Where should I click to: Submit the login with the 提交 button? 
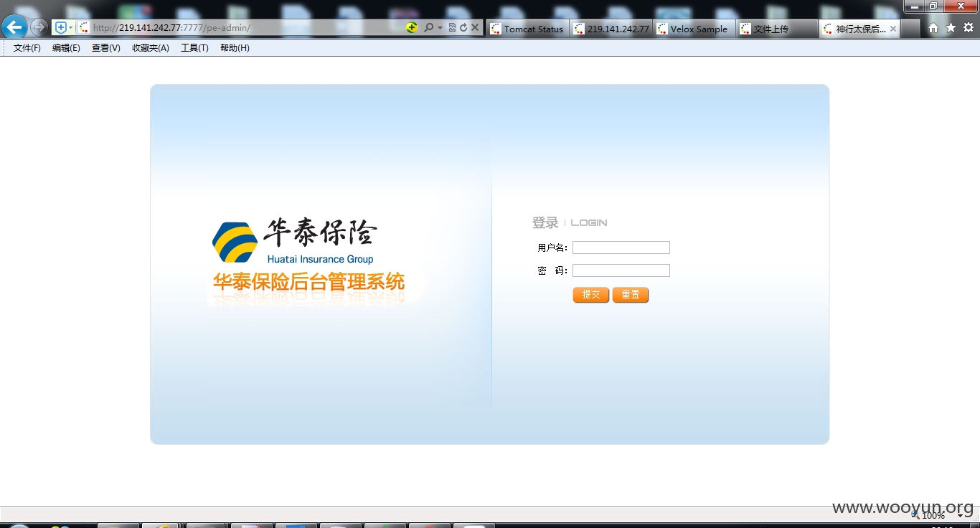(x=591, y=295)
